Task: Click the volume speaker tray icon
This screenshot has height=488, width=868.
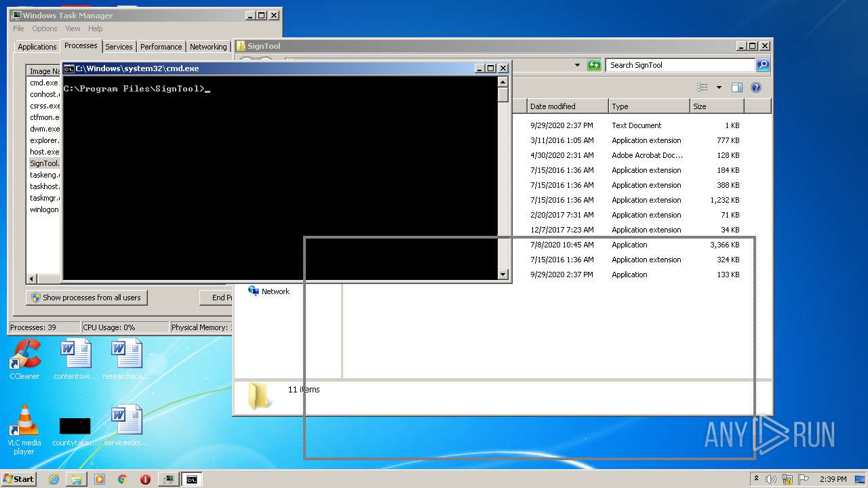Action: click(771, 479)
